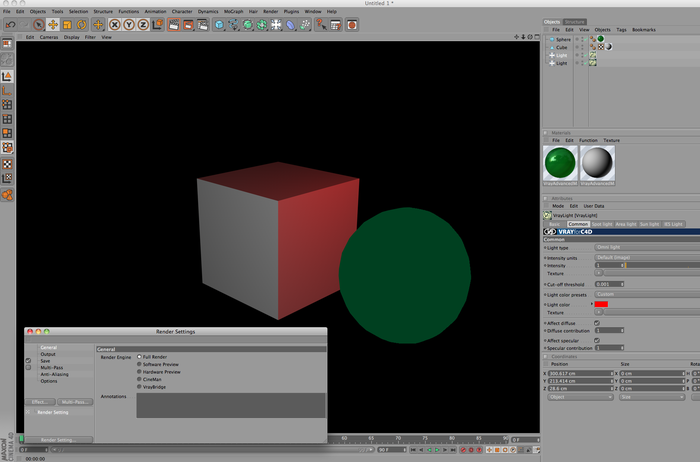The height and width of the screenshot is (462, 700).
Task: Open the Light type dropdown
Action: (x=647, y=247)
